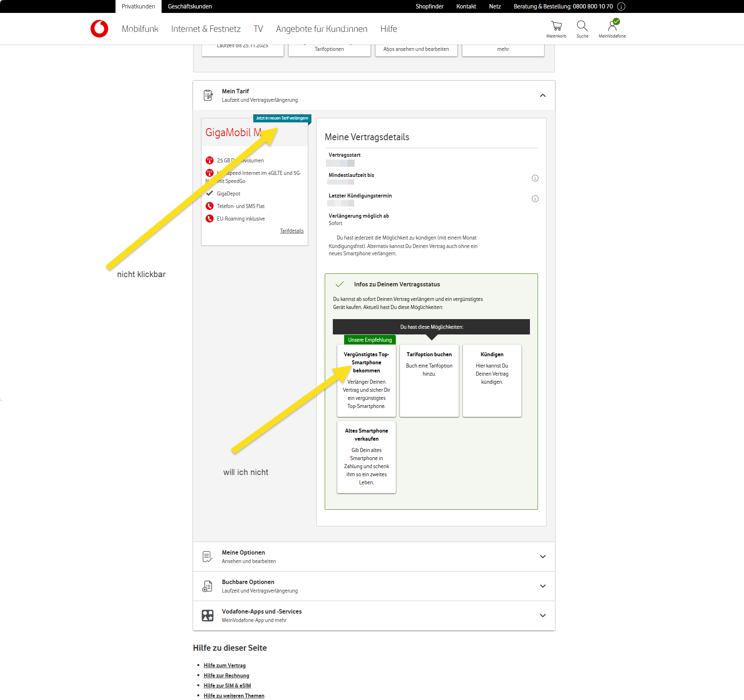
Task: Click the Kündigen option card
Action: (492, 380)
